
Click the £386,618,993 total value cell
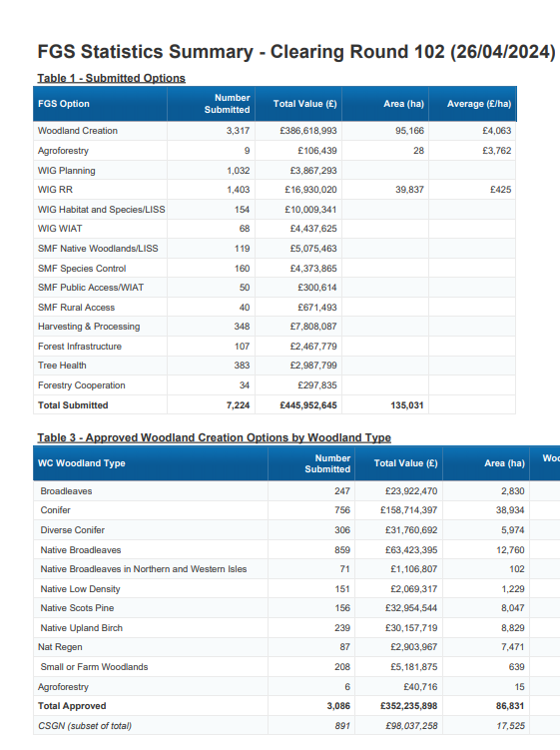(x=308, y=131)
